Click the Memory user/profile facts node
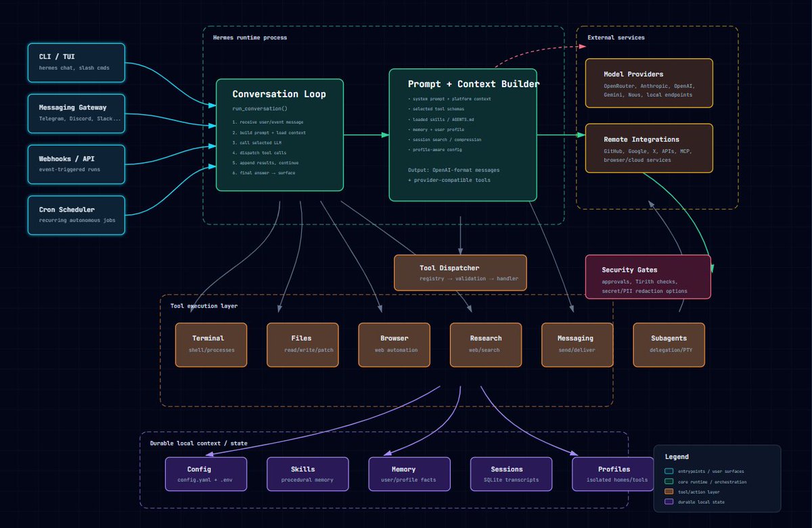812x528 pixels. click(x=409, y=474)
